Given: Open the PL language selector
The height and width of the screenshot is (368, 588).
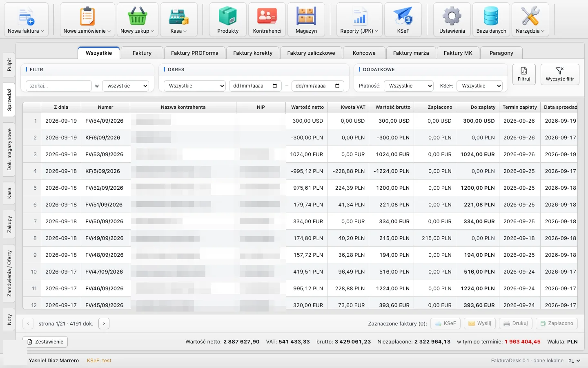Looking at the screenshot, I should tap(574, 361).
